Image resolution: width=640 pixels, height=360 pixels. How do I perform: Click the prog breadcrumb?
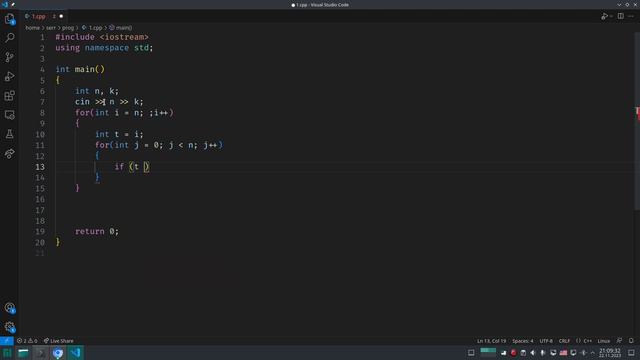click(68, 28)
